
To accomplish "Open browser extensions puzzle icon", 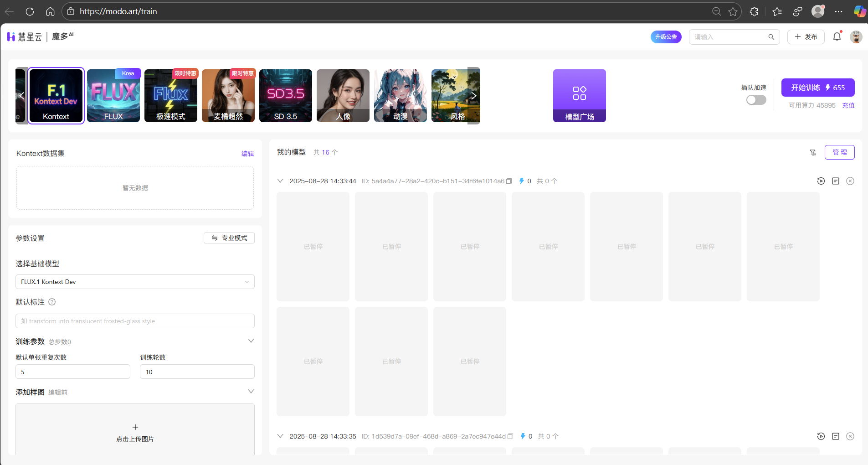I will click(x=754, y=11).
